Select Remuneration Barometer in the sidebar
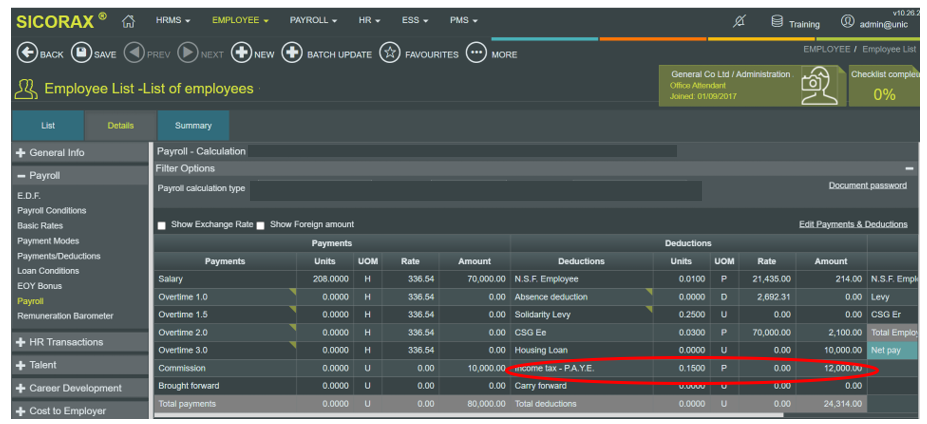This screenshot has height=424, width=927. pyautogui.click(x=65, y=316)
